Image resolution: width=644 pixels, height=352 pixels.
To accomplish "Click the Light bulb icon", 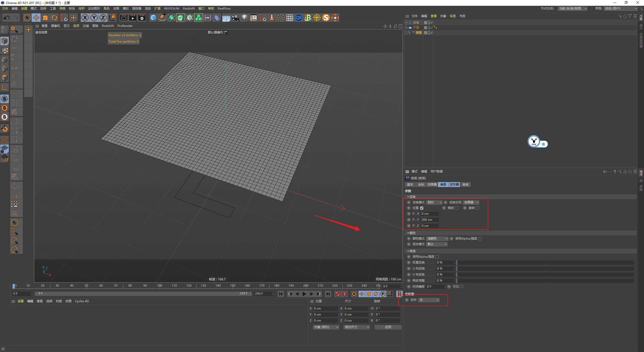I will click(244, 18).
